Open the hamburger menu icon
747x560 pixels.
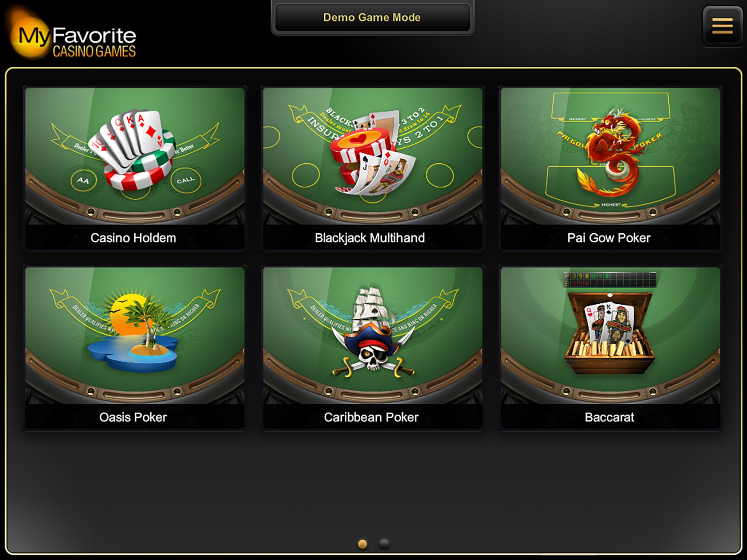[x=722, y=26]
